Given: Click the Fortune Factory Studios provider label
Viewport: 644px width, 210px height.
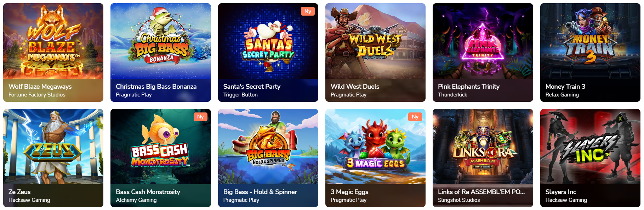Looking at the screenshot, I should click(37, 95).
